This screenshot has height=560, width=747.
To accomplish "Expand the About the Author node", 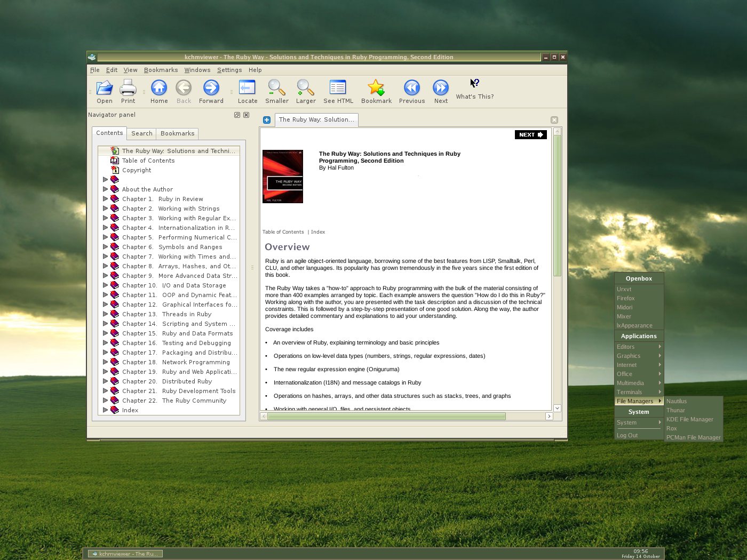I will coord(105,189).
